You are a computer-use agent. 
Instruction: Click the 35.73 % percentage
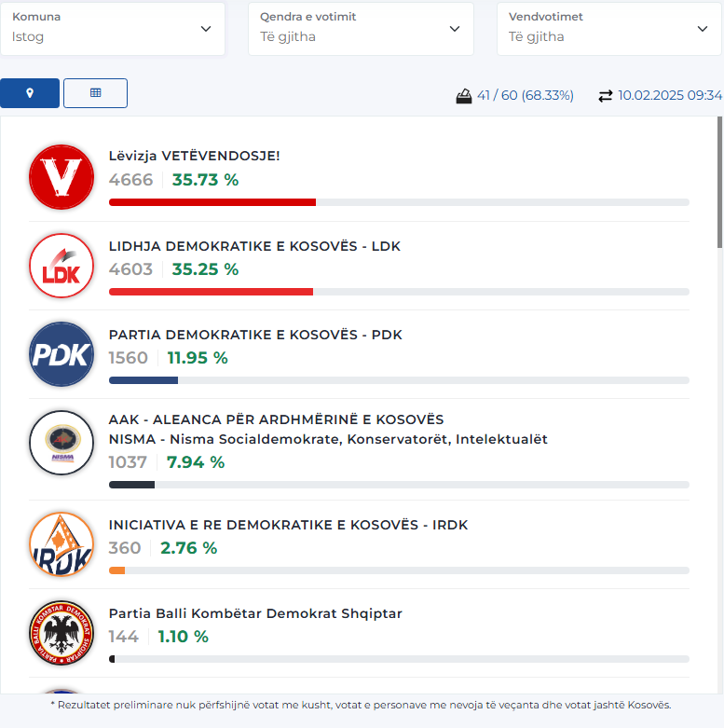pyautogui.click(x=205, y=180)
